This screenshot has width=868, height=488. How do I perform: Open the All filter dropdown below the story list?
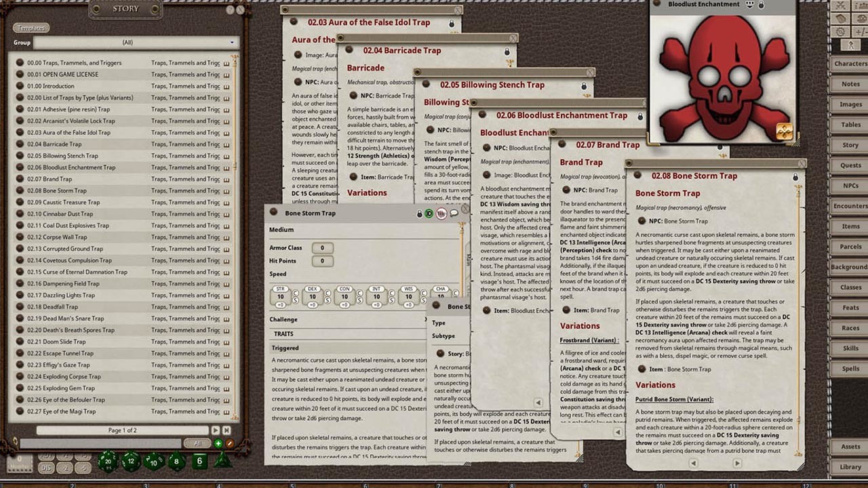(x=196, y=443)
